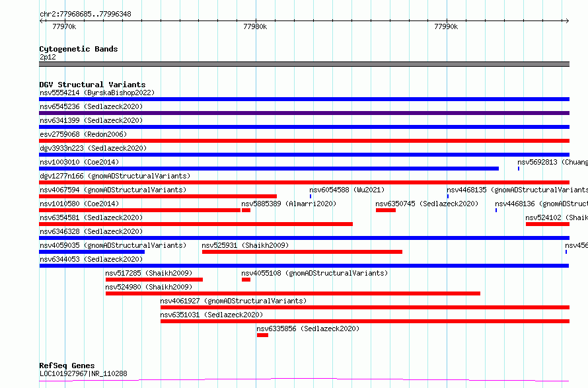The height and width of the screenshot is (388, 588).
Task: Open nsv1010580 (Coe2014) label
Action: pos(79,204)
